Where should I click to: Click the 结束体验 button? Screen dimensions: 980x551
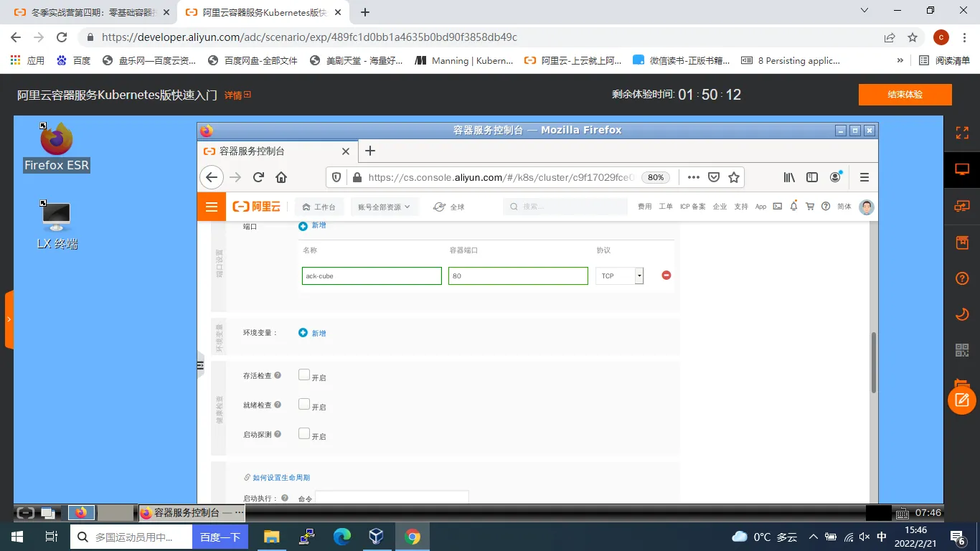tap(905, 95)
